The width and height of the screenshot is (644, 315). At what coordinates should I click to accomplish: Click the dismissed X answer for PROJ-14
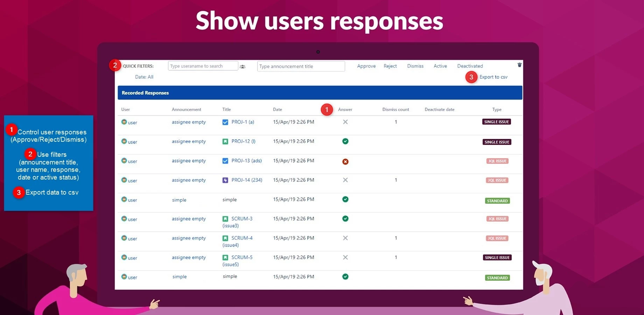345,180
